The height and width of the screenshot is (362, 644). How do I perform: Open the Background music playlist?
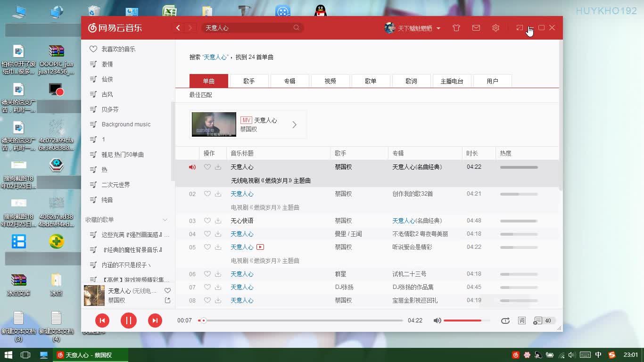(x=126, y=124)
